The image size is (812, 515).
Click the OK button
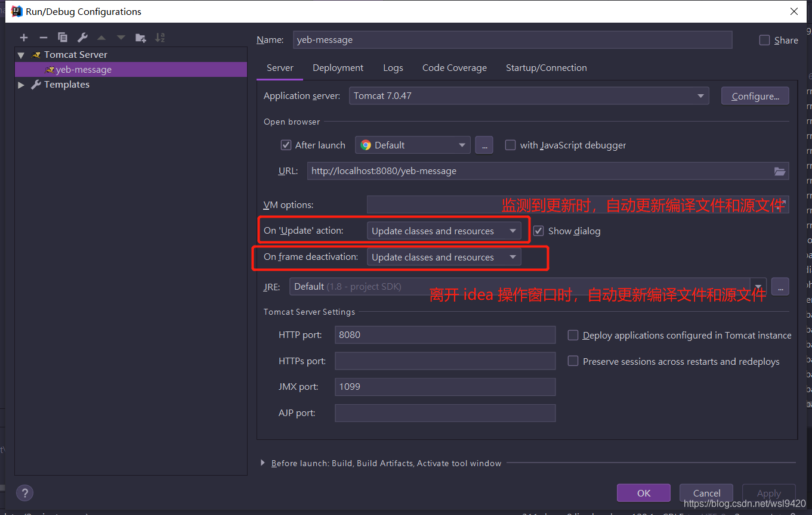pyautogui.click(x=644, y=493)
